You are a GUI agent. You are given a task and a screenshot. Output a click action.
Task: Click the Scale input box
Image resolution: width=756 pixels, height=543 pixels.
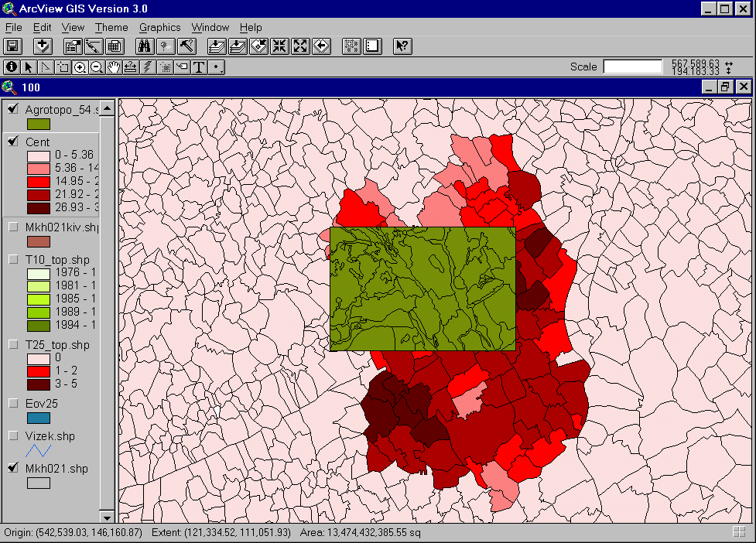(632, 67)
